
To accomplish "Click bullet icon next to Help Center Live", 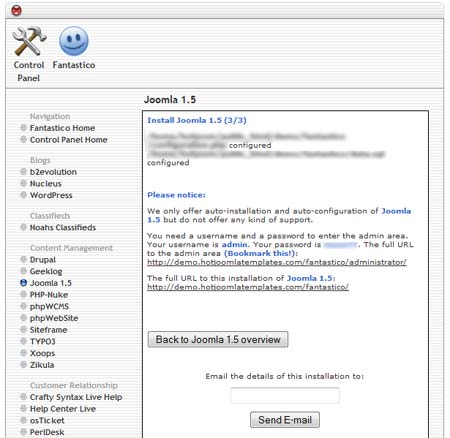I will coord(23,408).
